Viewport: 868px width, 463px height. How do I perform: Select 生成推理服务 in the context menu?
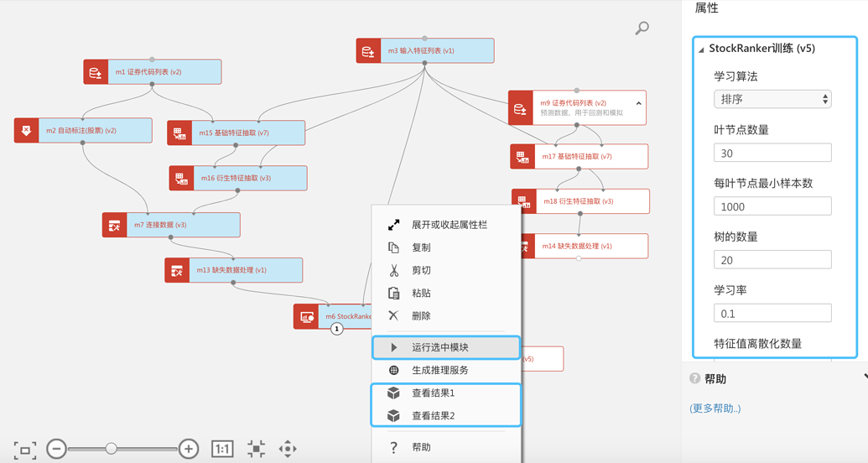446,370
